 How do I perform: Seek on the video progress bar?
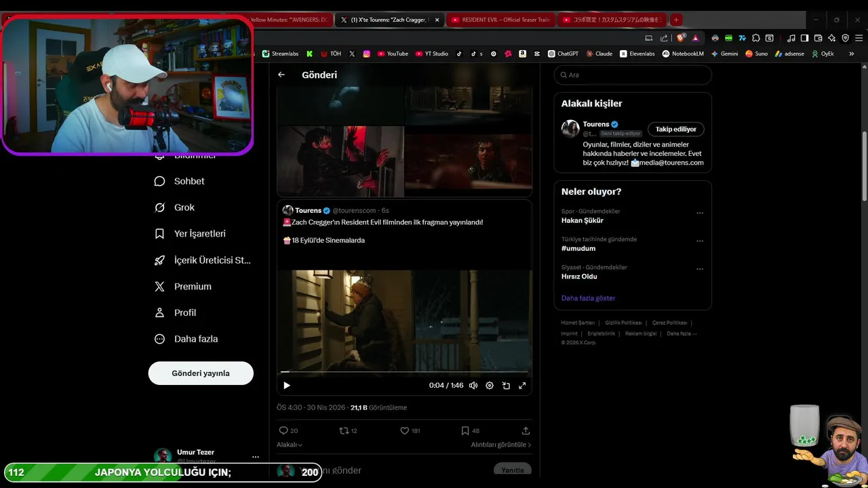[404, 371]
